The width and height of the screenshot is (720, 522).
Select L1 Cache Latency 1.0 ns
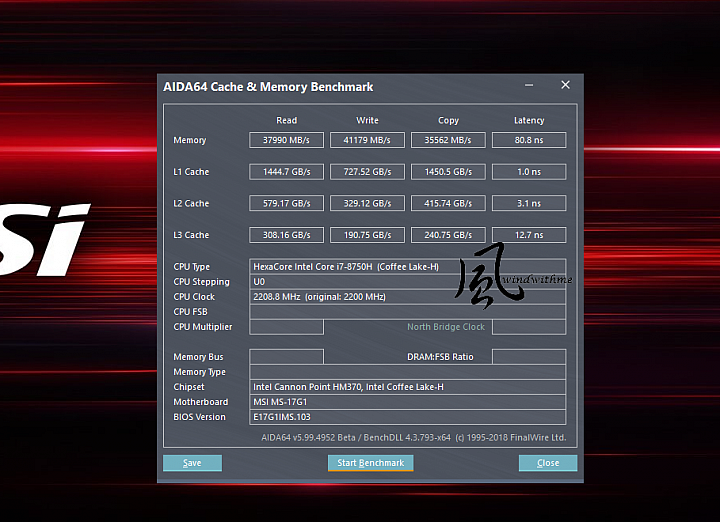[529, 172]
